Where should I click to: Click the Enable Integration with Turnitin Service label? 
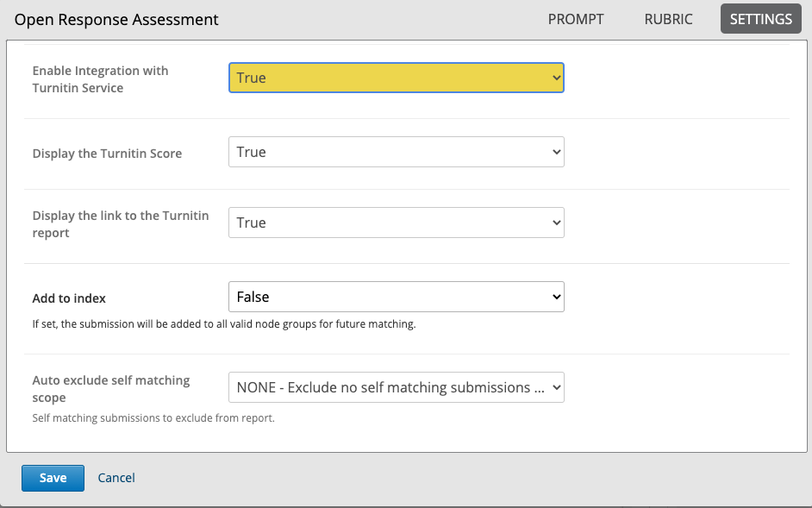click(101, 79)
